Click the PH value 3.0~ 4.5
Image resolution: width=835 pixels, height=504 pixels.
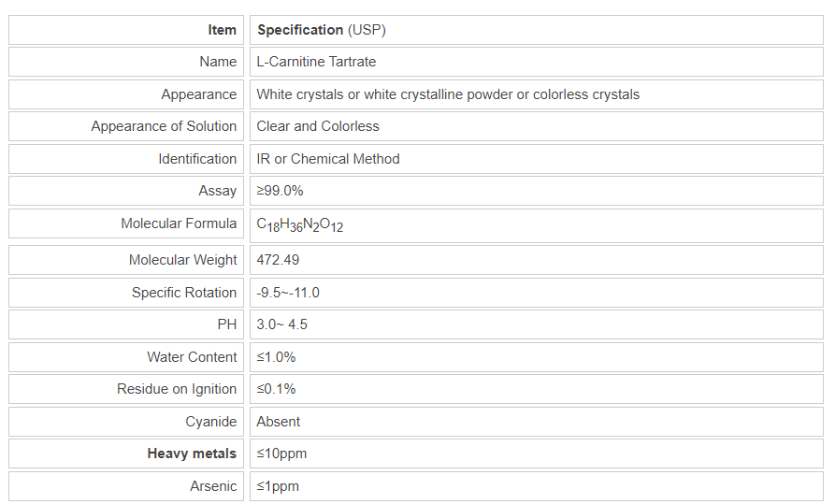pyautogui.click(x=281, y=324)
